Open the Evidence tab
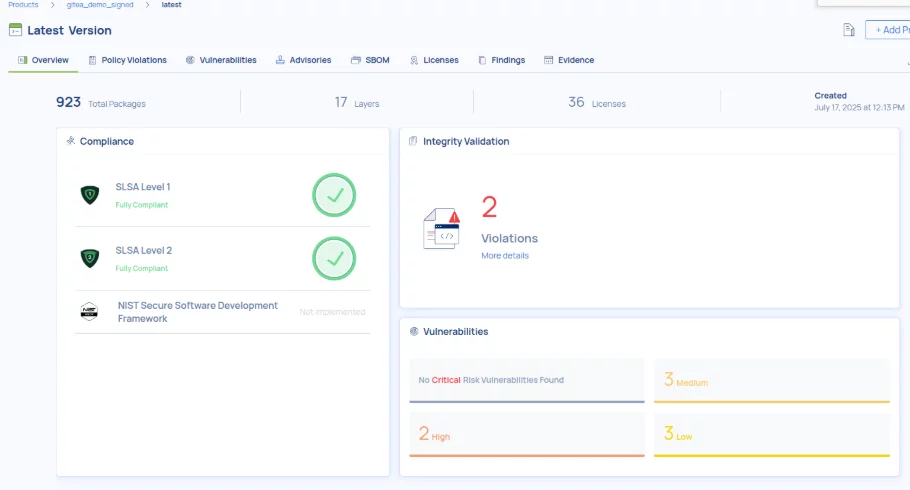Viewport: 910px width, 490px height. pos(569,60)
